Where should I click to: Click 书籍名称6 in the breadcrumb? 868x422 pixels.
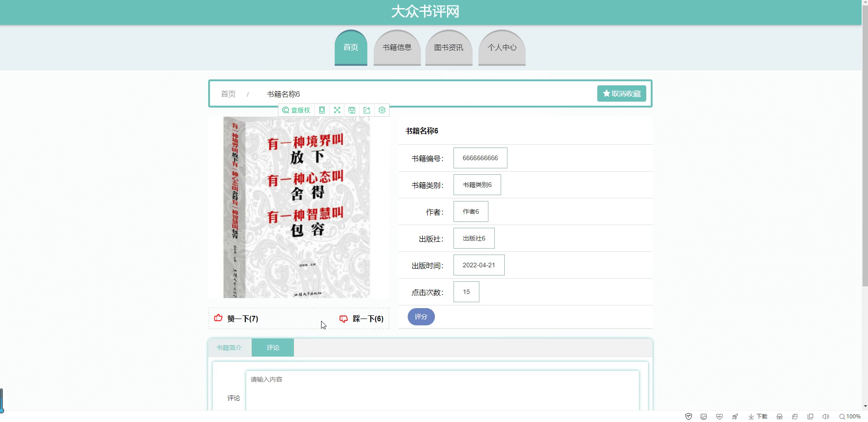point(283,94)
